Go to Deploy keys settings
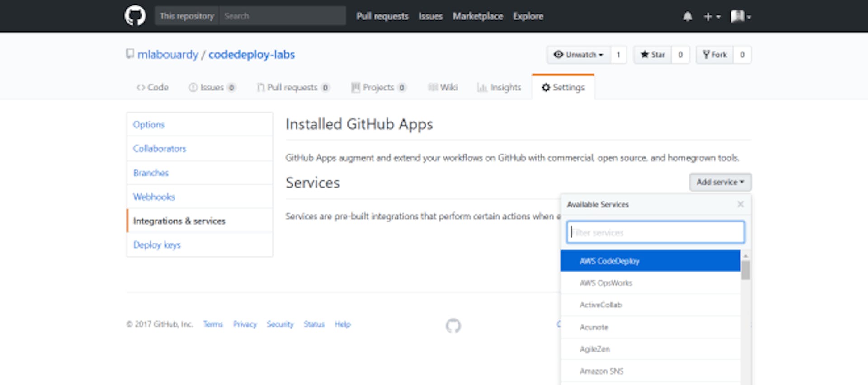The width and height of the screenshot is (868, 385). point(199,244)
